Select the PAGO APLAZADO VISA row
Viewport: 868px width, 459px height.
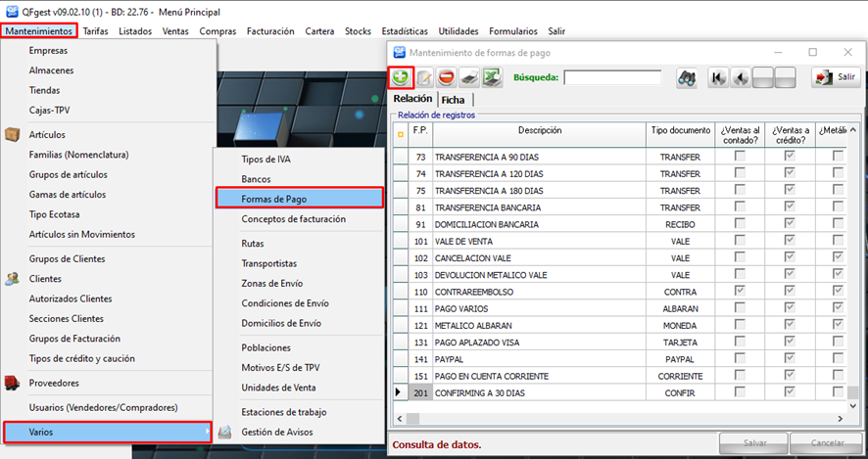coord(619,343)
